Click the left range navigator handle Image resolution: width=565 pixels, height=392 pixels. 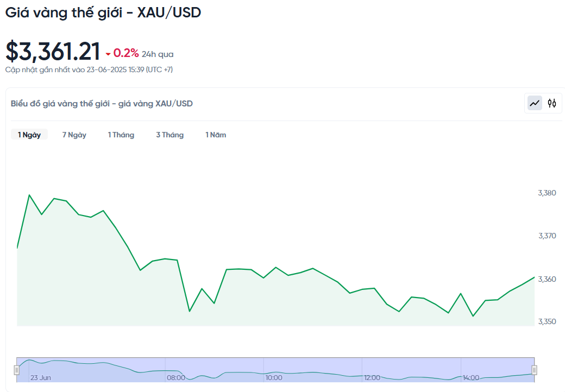point(17,370)
